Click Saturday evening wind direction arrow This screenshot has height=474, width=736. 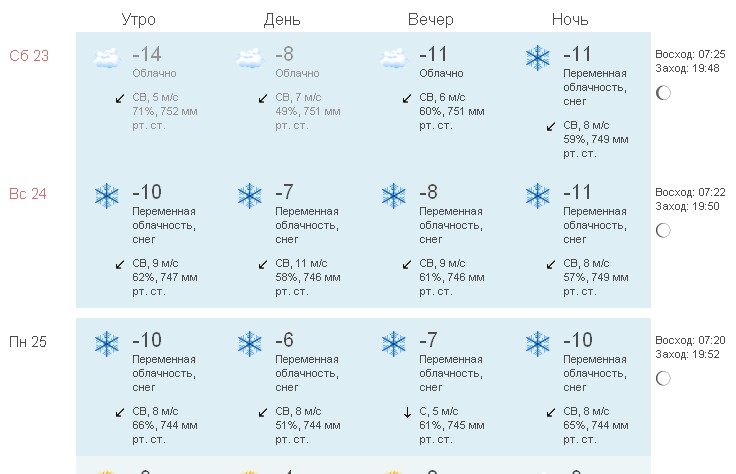[x=407, y=98]
